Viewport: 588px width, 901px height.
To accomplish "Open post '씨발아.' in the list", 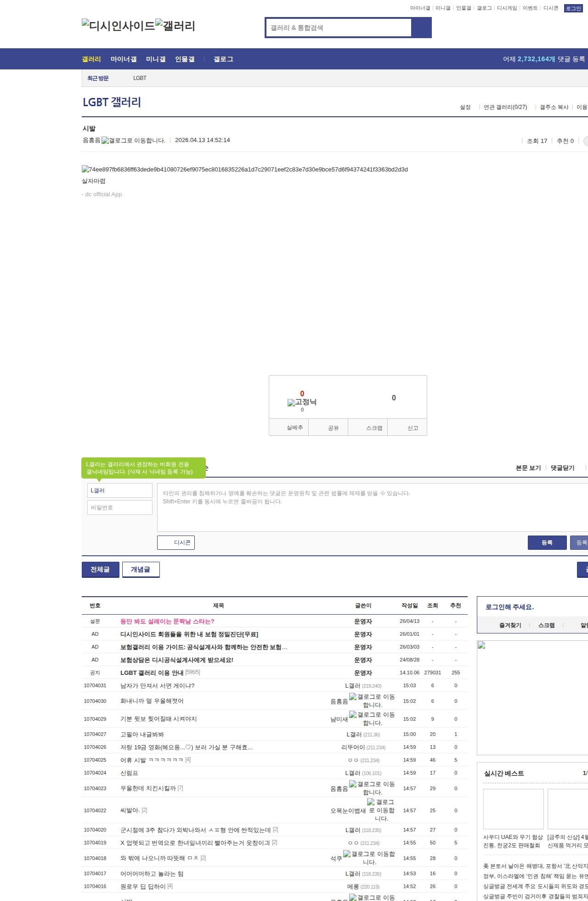I will (130, 810).
